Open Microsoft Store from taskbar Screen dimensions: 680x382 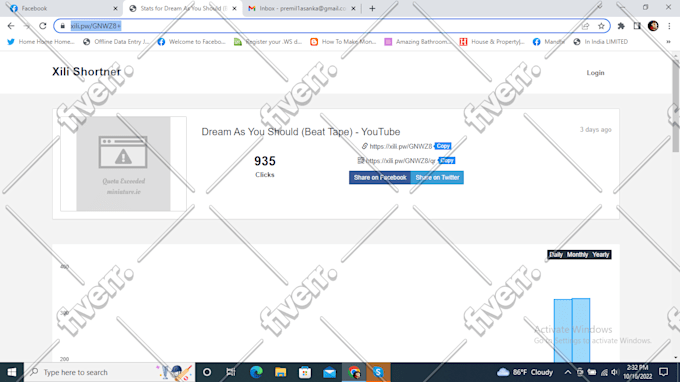pyautogui.click(x=305, y=372)
